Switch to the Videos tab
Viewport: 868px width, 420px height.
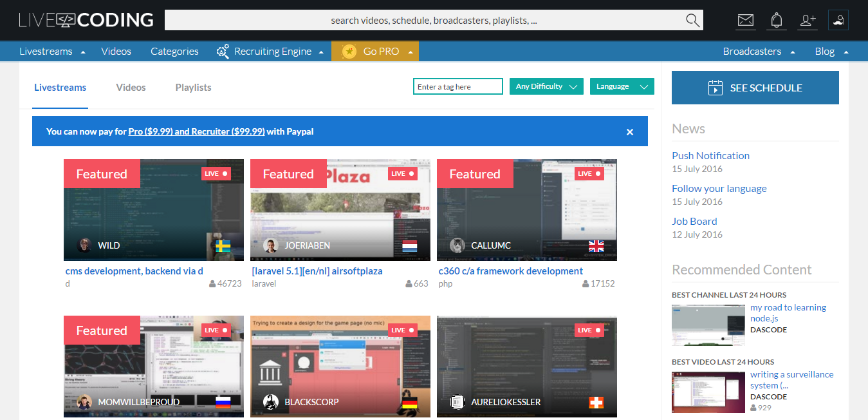point(131,87)
